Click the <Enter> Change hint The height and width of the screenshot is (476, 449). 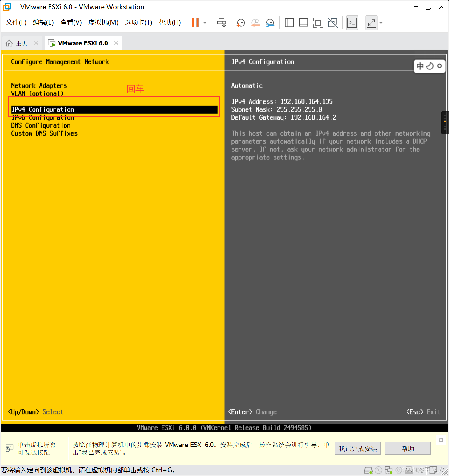pyautogui.click(x=252, y=412)
